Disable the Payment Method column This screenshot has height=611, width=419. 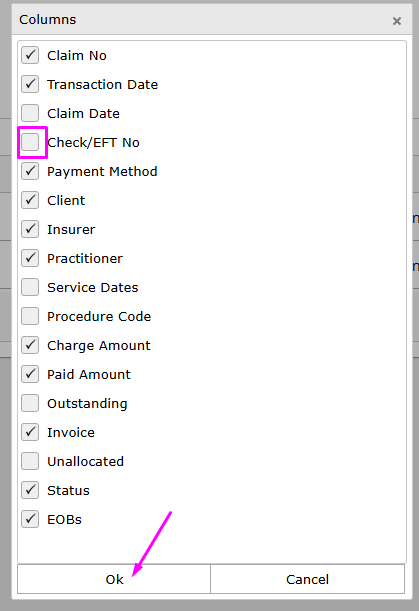pos(30,171)
